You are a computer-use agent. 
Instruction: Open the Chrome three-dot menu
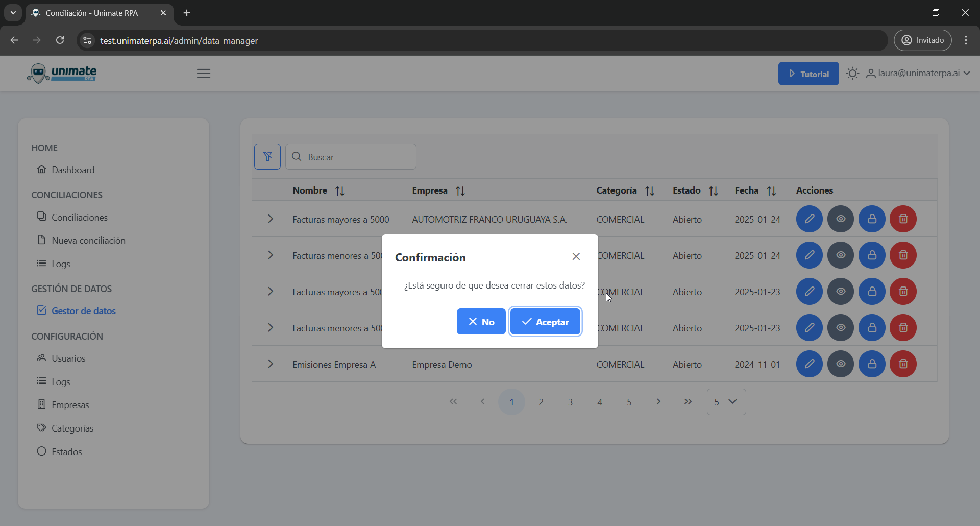tap(966, 40)
